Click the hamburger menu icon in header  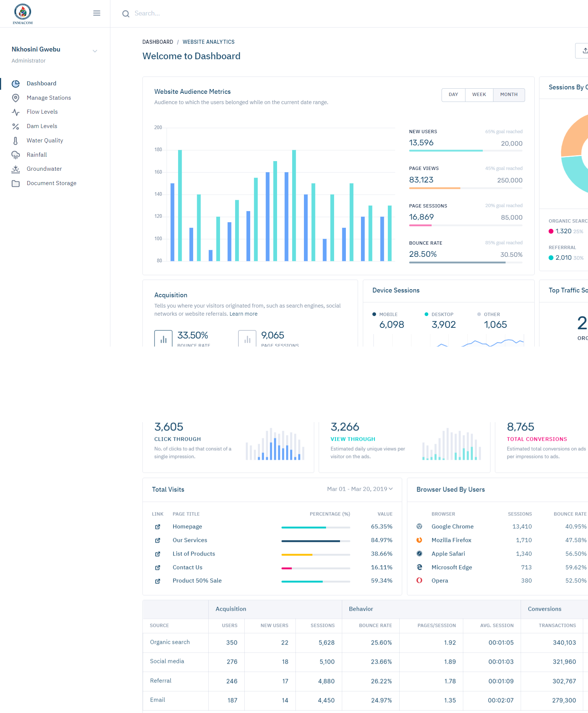97,13
